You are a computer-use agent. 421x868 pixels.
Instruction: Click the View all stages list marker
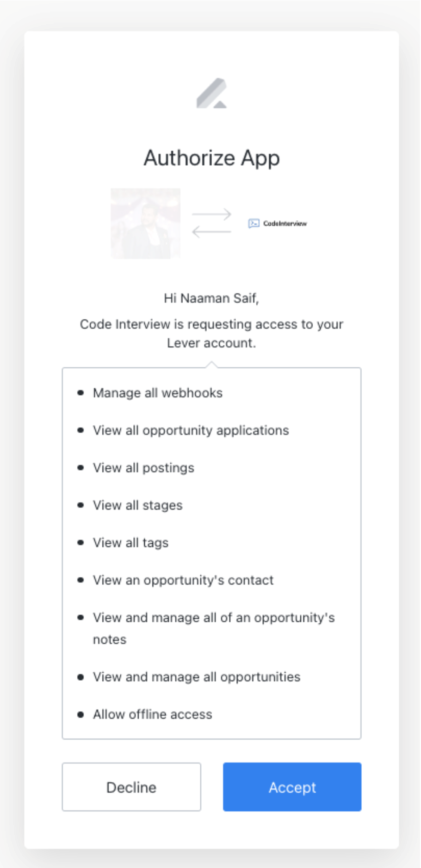80,505
